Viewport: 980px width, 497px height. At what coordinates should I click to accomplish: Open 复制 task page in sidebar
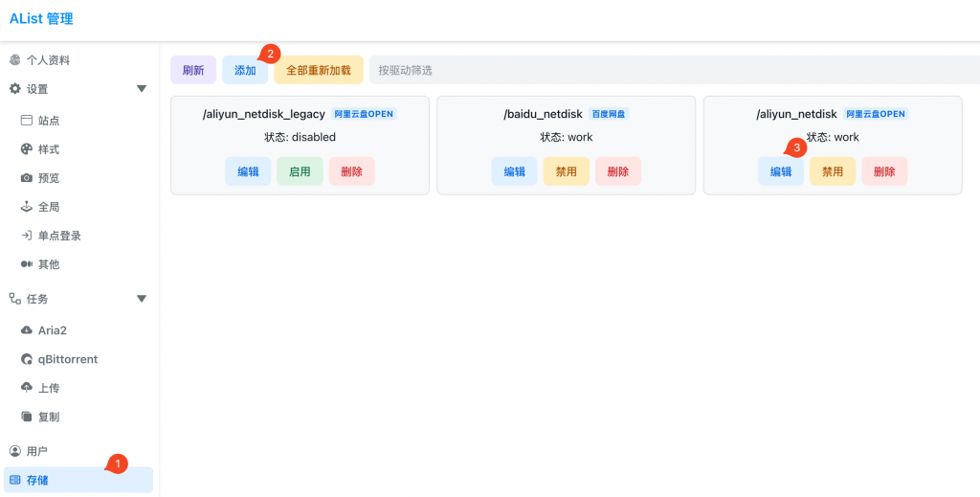[x=48, y=418]
